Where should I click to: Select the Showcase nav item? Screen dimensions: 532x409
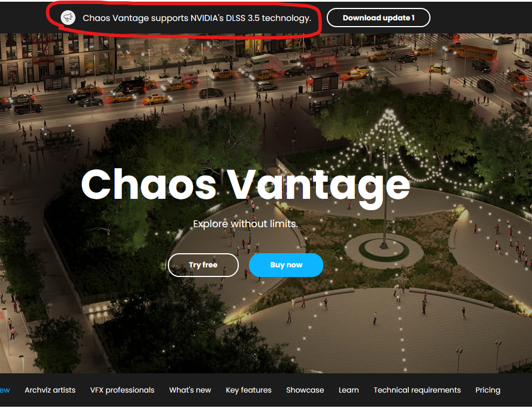click(305, 390)
